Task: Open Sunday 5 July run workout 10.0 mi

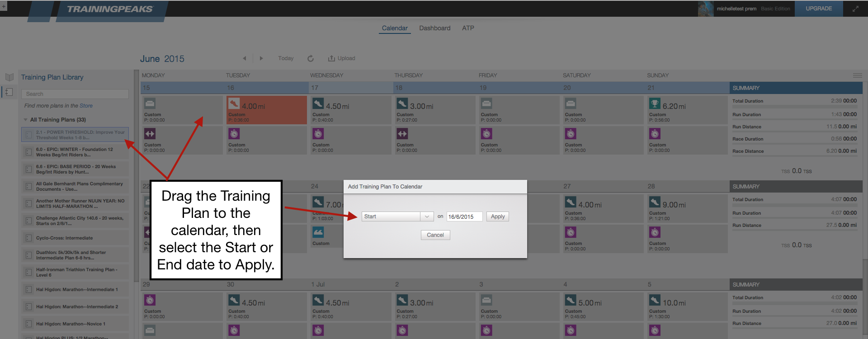Action: tap(688, 306)
